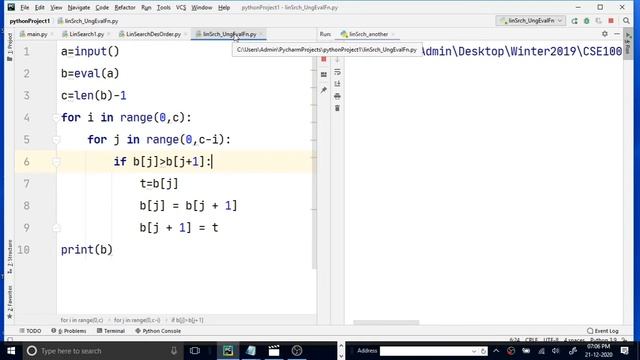640x360 pixels.
Task: Open the Help menu
Action: click(x=224, y=7)
